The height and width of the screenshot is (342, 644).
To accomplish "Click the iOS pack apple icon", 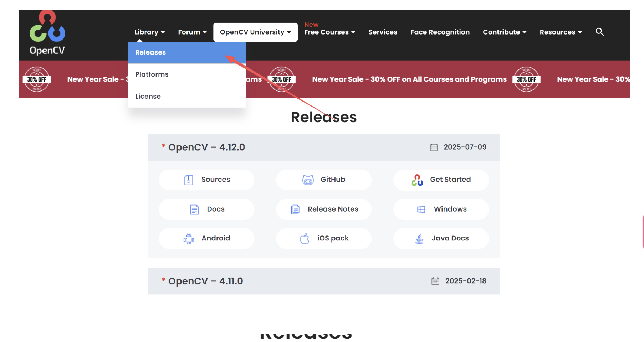I will tap(305, 239).
